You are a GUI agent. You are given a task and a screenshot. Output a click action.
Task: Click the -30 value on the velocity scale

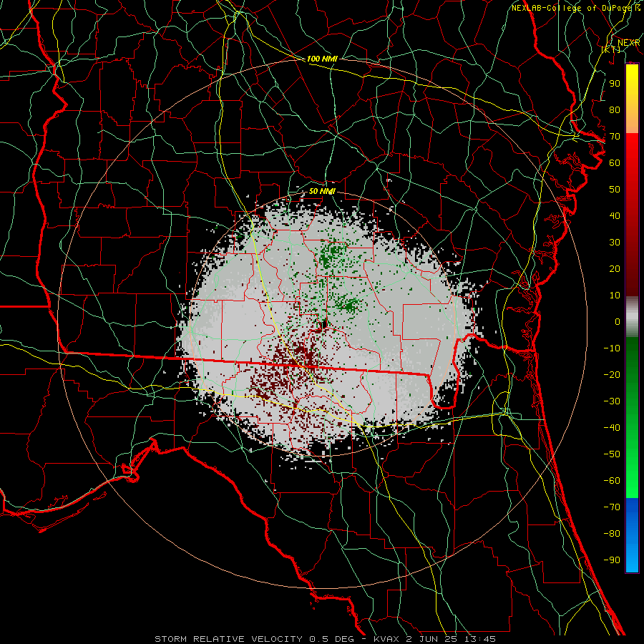click(612, 401)
